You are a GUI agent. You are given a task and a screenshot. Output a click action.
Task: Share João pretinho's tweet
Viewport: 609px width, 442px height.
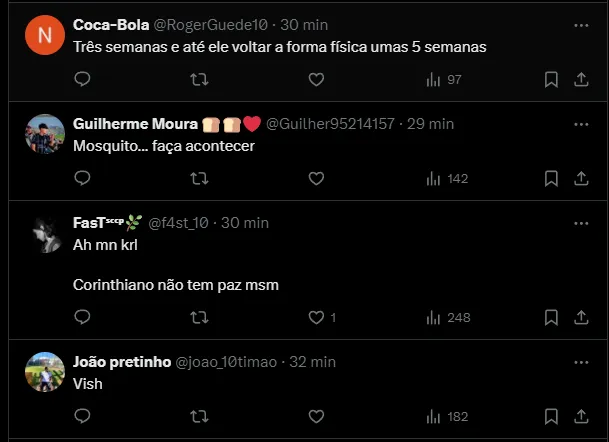581,416
